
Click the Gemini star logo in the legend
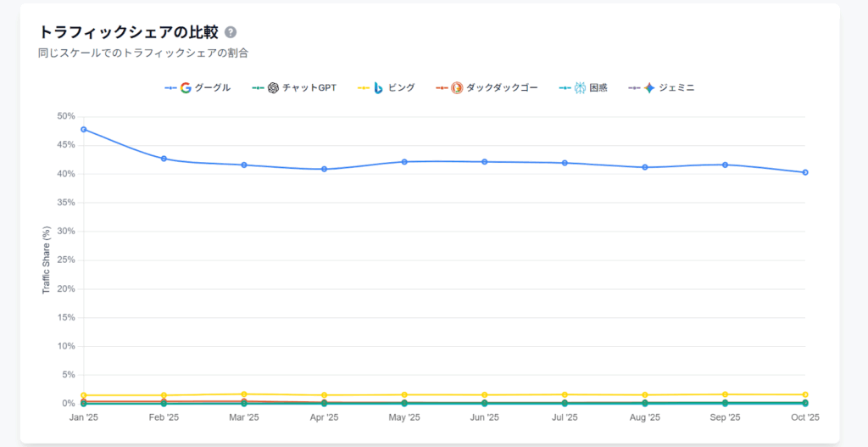point(649,87)
